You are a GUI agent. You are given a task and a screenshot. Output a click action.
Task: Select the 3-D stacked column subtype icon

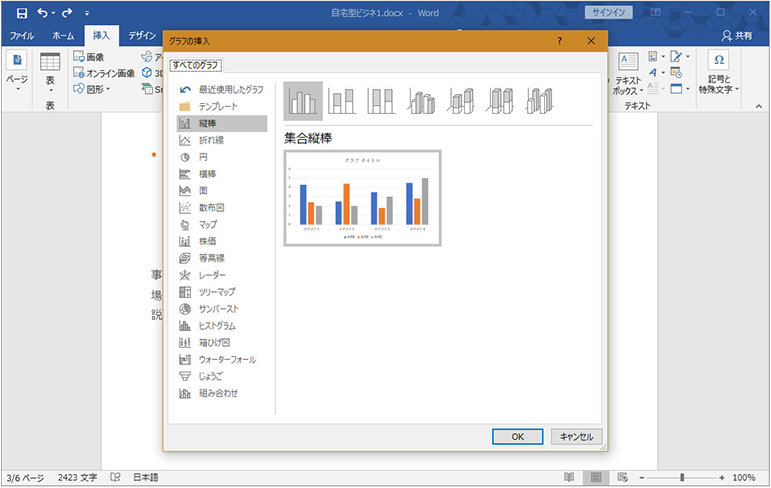tap(461, 101)
